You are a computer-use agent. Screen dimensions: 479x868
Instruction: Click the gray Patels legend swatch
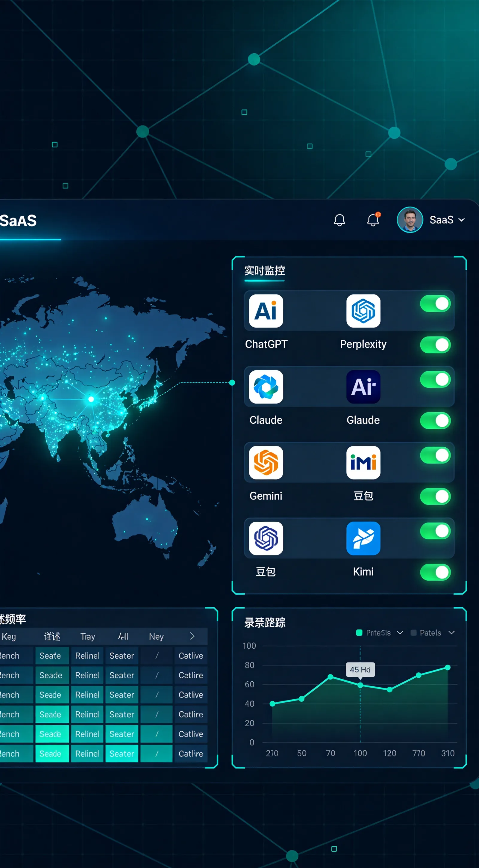[x=414, y=633]
